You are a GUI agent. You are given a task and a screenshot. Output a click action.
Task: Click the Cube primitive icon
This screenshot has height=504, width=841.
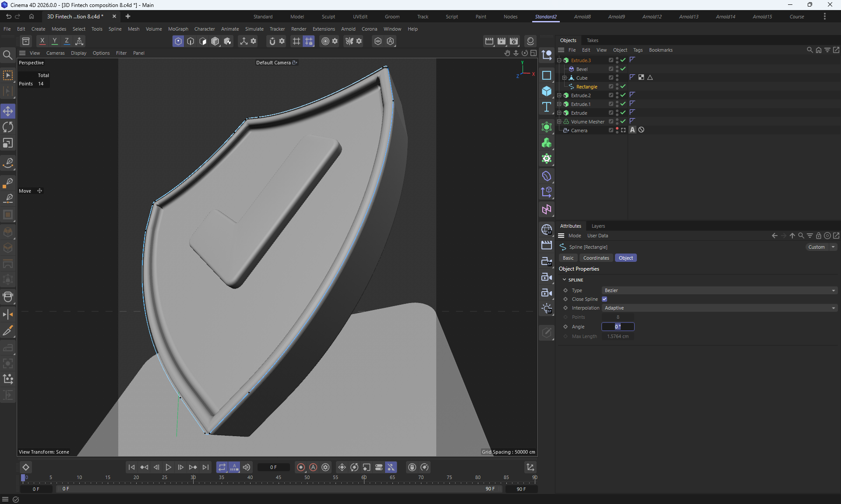point(547,91)
